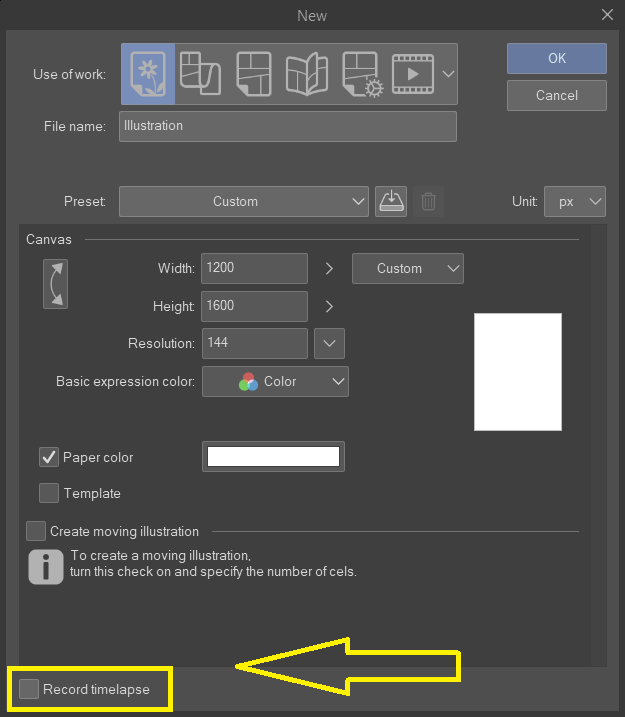
Task: Open the Unit px dropdown
Action: 575,201
